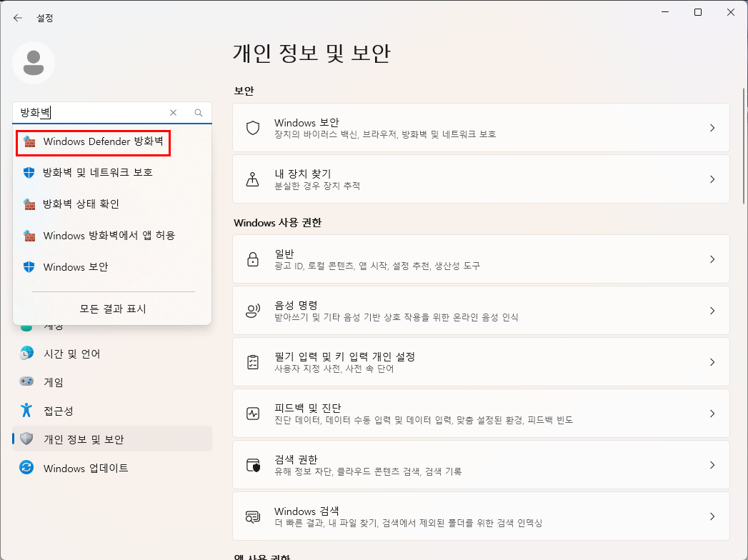The height and width of the screenshot is (560, 748).
Task: Open the 피드백 및 진단 row chevron
Action: (712, 414)
